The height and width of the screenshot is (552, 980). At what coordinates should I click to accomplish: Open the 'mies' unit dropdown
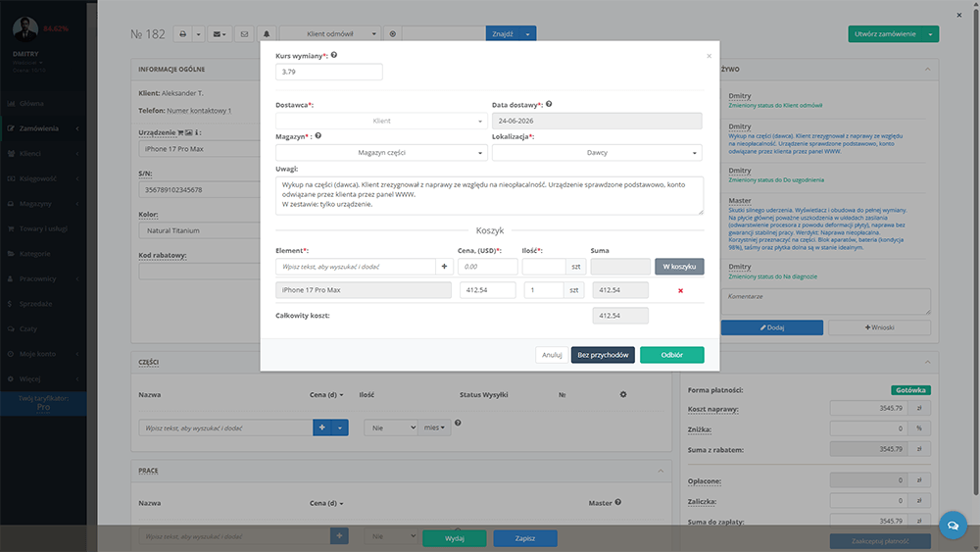pyautogui.click(x=434, y=427)
